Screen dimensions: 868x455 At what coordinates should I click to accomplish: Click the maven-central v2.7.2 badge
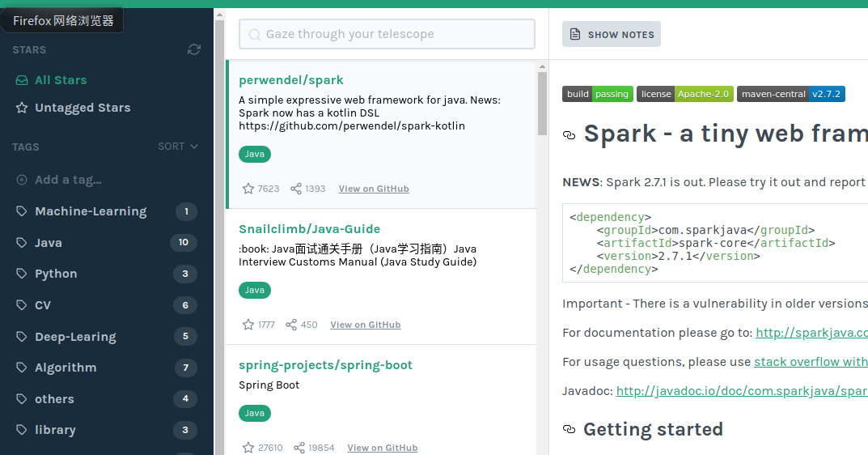[790, 94]
